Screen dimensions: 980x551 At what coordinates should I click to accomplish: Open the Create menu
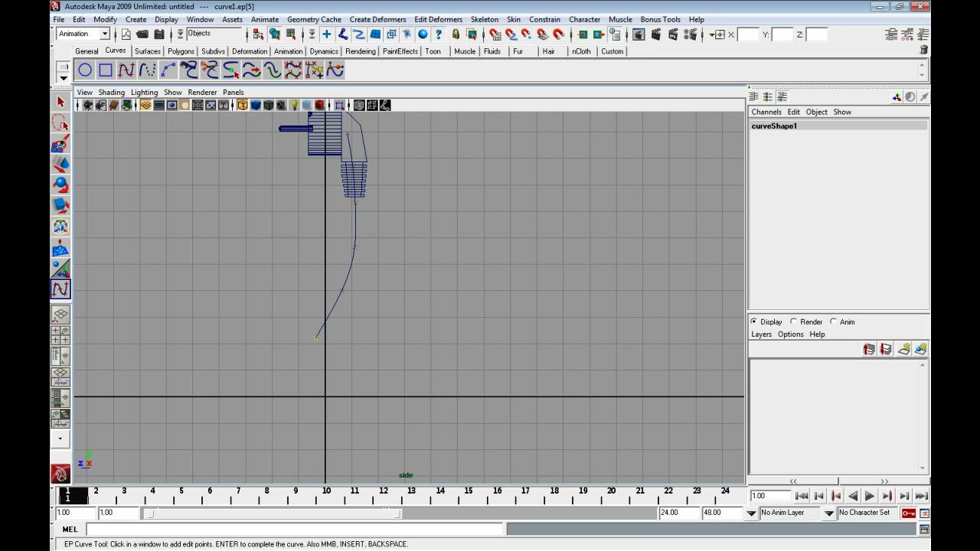[136, 19]
